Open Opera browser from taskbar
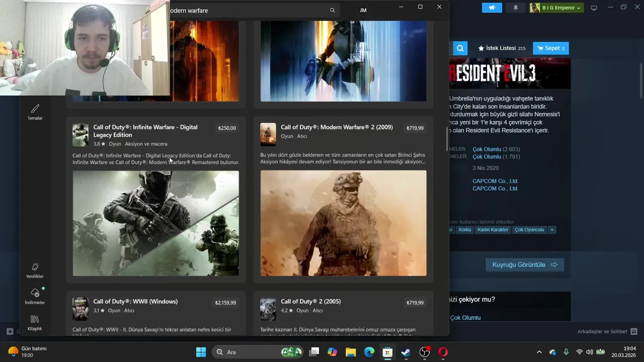This screenshot has height=362, width=644. (x=443, y=352)
